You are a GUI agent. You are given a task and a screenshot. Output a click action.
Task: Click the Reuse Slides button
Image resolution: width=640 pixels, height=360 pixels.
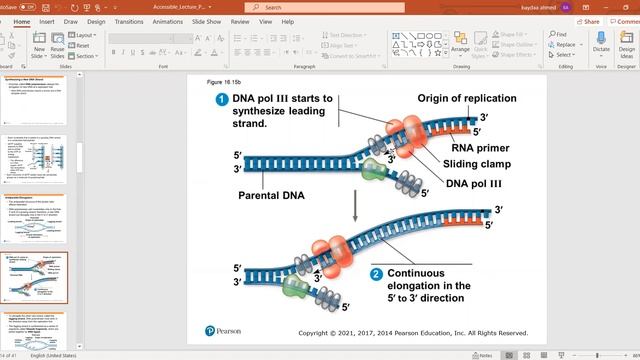pos(57,45)
